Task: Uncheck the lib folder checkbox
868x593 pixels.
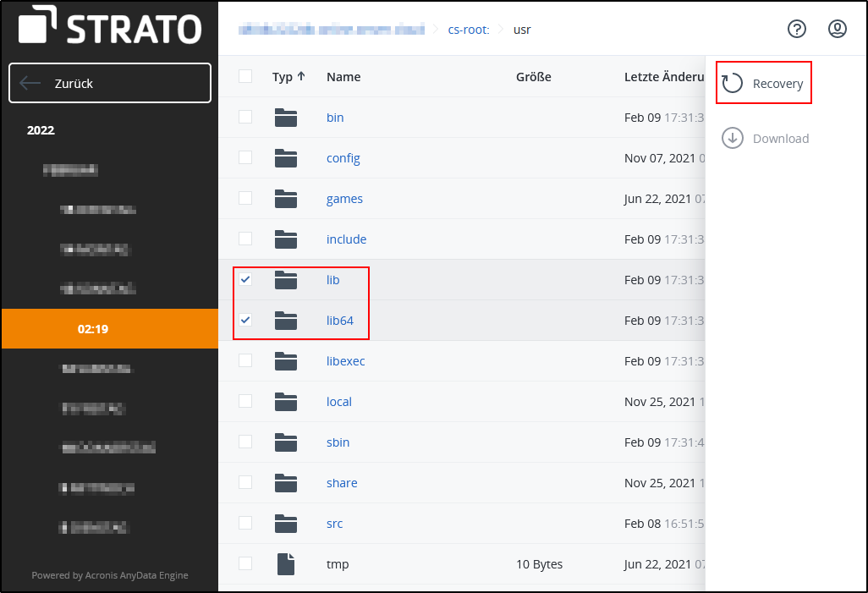Action: [x=245, y=279]
